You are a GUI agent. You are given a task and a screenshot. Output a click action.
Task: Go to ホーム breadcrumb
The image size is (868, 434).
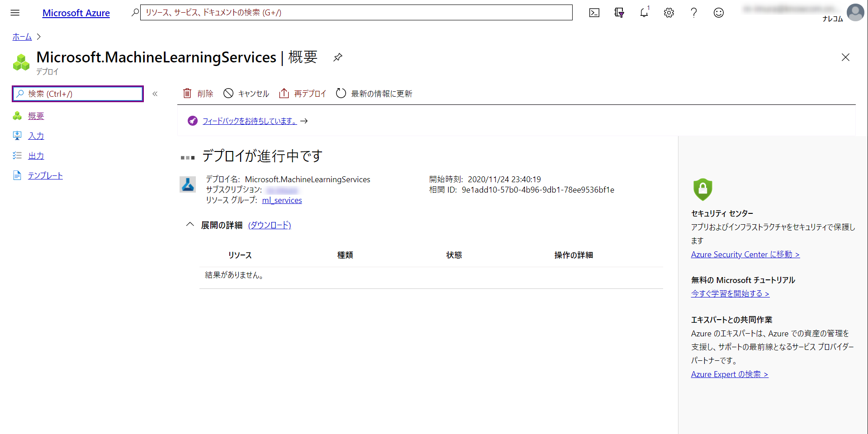pyautogui.click(x=22, y=37)
